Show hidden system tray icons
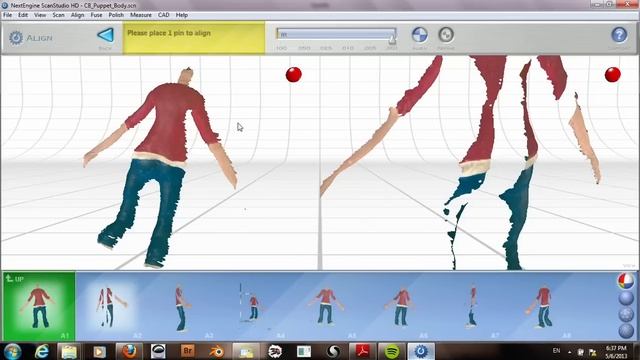 (569, 352)
